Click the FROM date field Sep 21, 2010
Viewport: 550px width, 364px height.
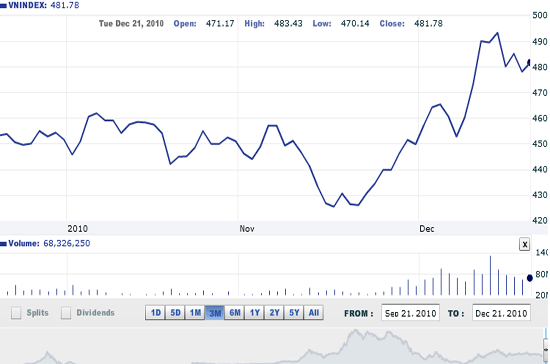[x=410, y=313]
